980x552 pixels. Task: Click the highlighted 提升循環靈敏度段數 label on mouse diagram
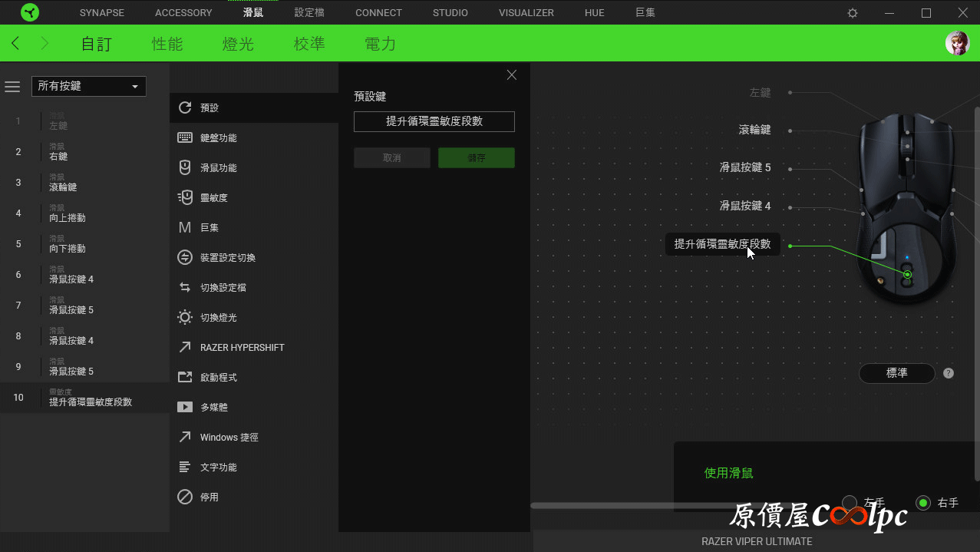722,244
